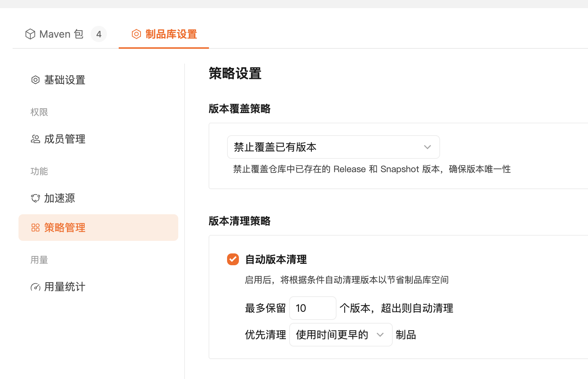Click the 权限 sidebar group label
Viewport: 588px width, 379px height.
coord(39,112)
